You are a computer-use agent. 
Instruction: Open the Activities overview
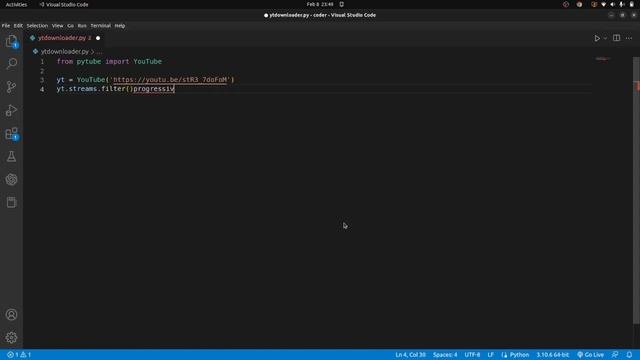(16, 4)
